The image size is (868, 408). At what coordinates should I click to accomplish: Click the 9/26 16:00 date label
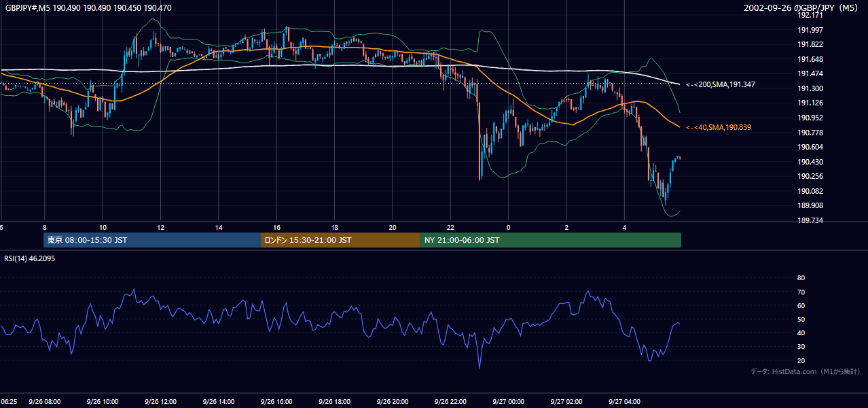coord(276,402)
